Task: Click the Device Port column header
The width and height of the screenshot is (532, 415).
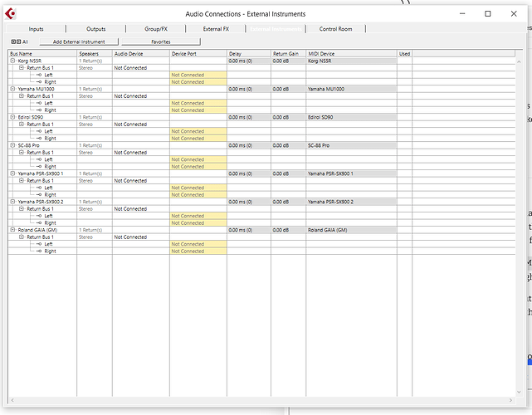Action: click(198, 54)
